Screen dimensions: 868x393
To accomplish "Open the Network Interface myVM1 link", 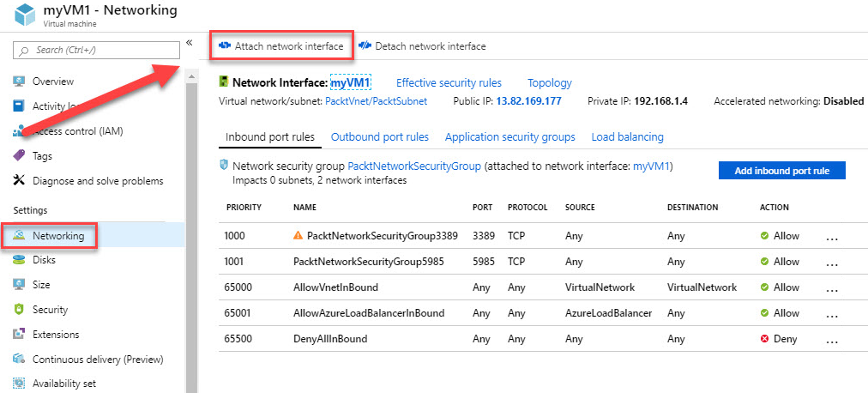I will click(351, 83).
